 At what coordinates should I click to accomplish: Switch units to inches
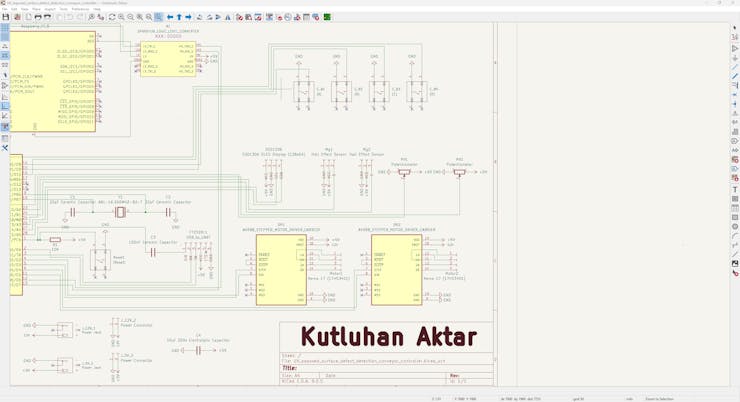[5, 46]
